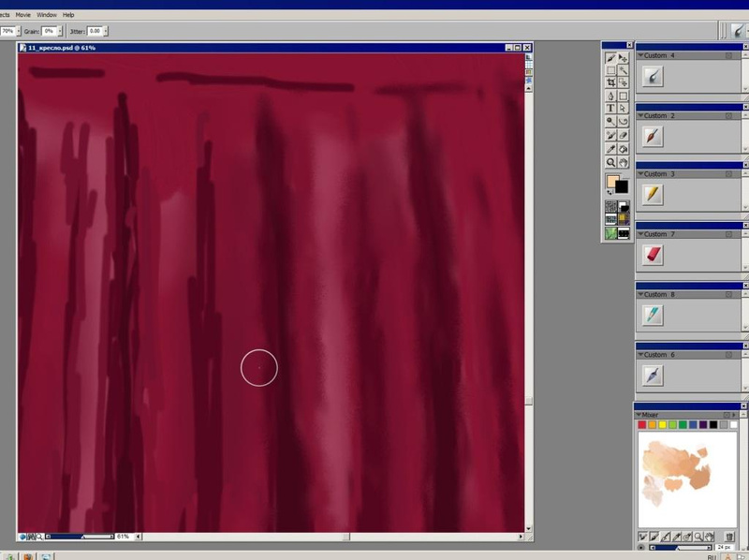Viewport: 749px width, 560px height.
Task: Select the Grabber hand tool in toolbox
Action: click(623, 162)
